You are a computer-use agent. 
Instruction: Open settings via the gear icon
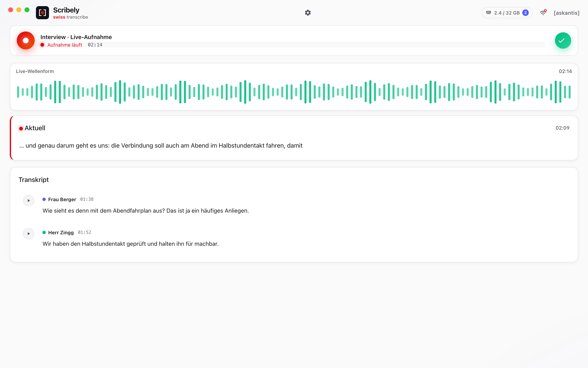308,13
